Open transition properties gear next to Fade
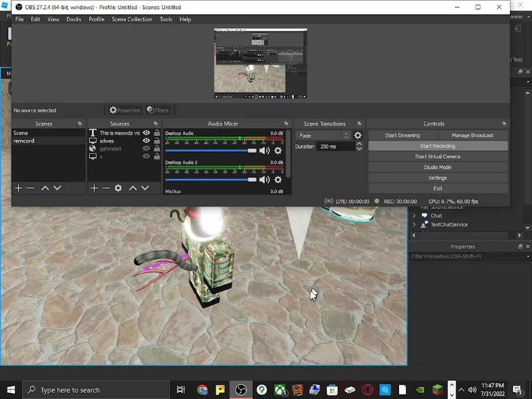Image resolution: width=532 pixels, height=399 pixels. (x=358, y=135)
